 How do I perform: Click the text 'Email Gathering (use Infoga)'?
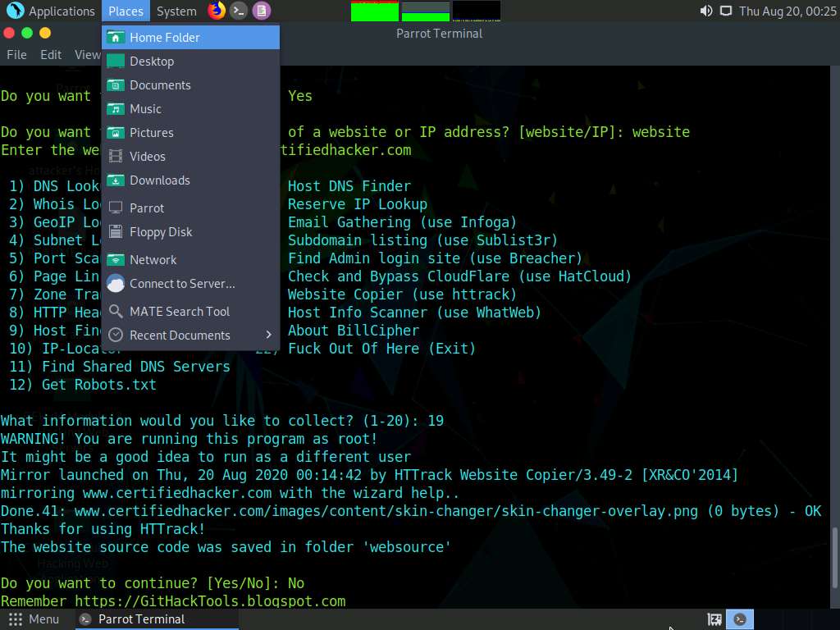402,221
